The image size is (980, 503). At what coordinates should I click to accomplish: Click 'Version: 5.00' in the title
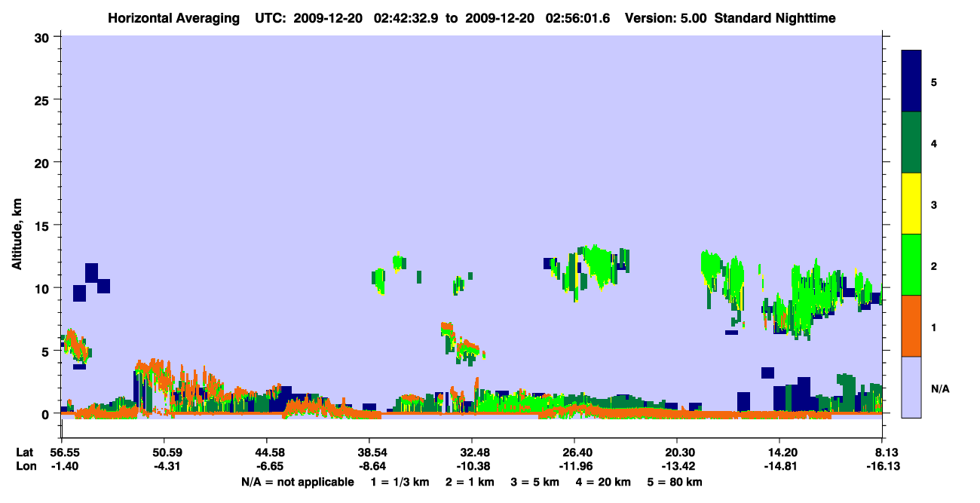665,18
